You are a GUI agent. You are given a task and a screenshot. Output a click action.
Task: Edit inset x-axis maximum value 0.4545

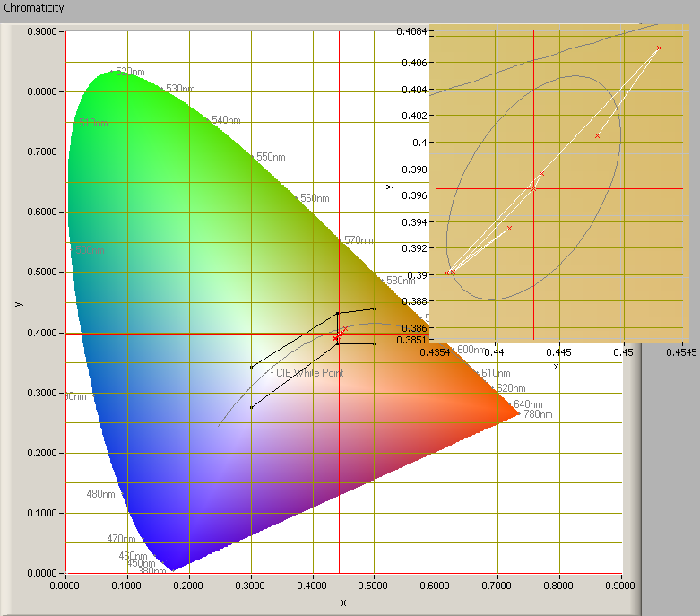tap(683, 353)
